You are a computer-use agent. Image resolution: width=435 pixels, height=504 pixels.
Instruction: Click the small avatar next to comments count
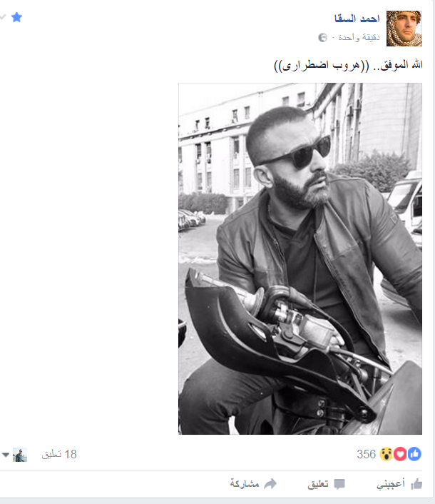20,455
